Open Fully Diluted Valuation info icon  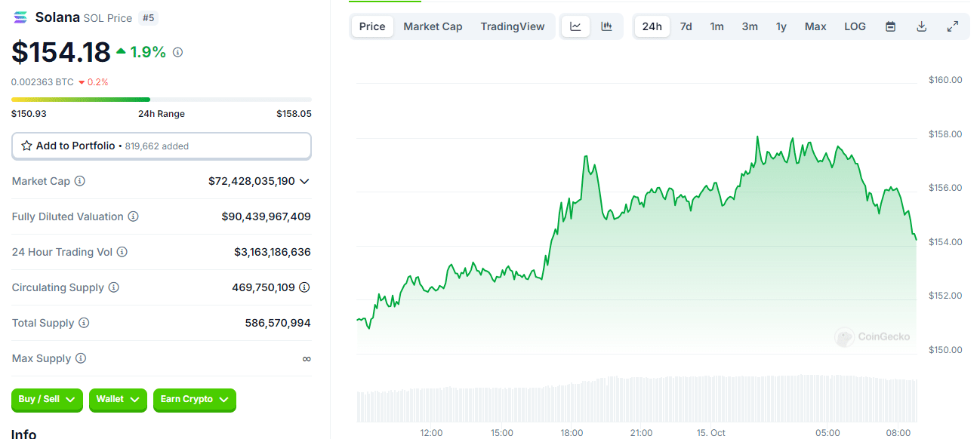pyautogui.click(x=134, y=216)
